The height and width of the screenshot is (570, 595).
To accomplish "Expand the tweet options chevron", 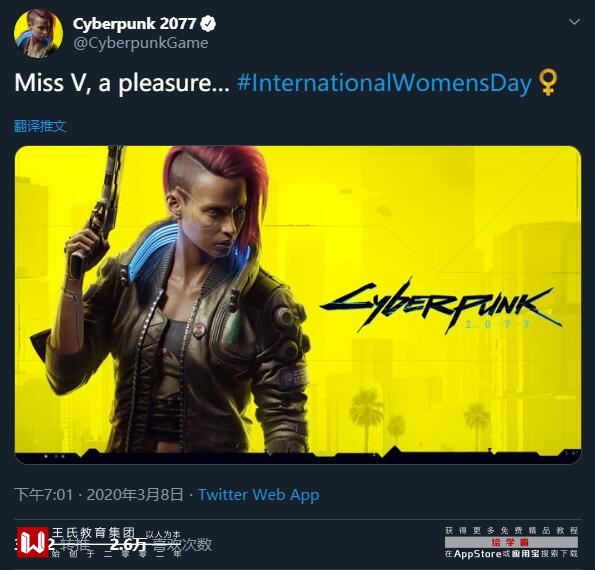I will tap(574, 22).
